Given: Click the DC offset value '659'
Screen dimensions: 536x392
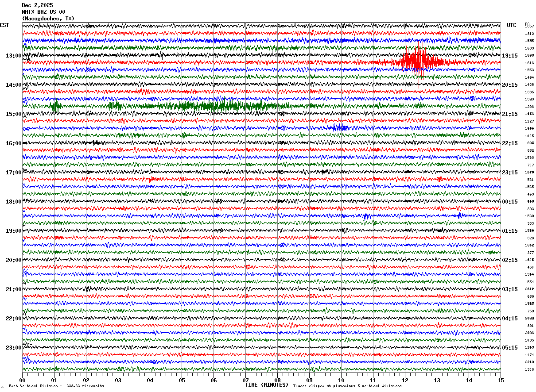Looking at the screenshot, I should click(530, 296).
